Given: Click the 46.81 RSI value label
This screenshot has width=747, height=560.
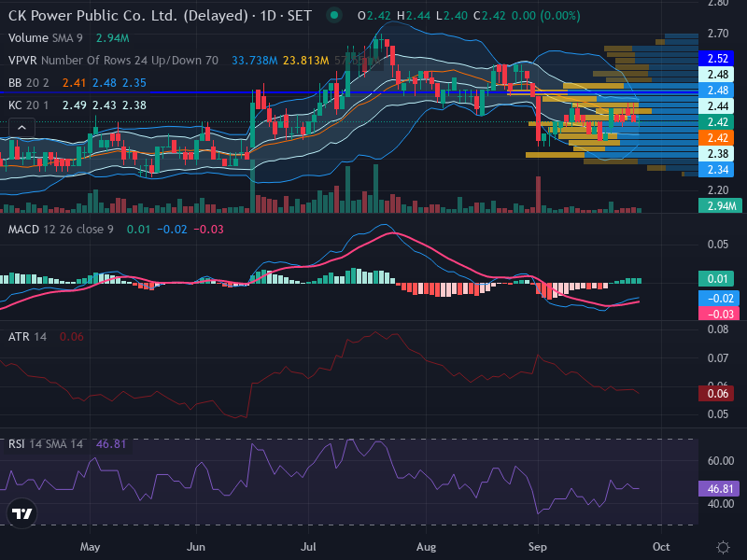Looking at the screenshot, I should 718,489.
